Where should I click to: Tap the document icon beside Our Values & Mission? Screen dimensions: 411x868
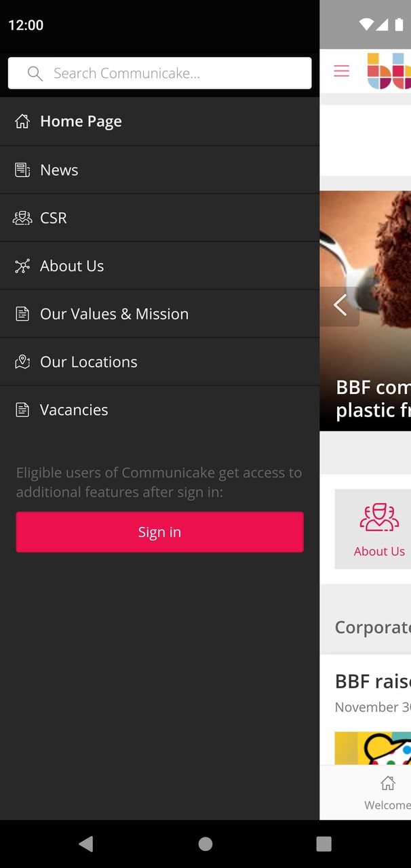(x=22, y=313)
